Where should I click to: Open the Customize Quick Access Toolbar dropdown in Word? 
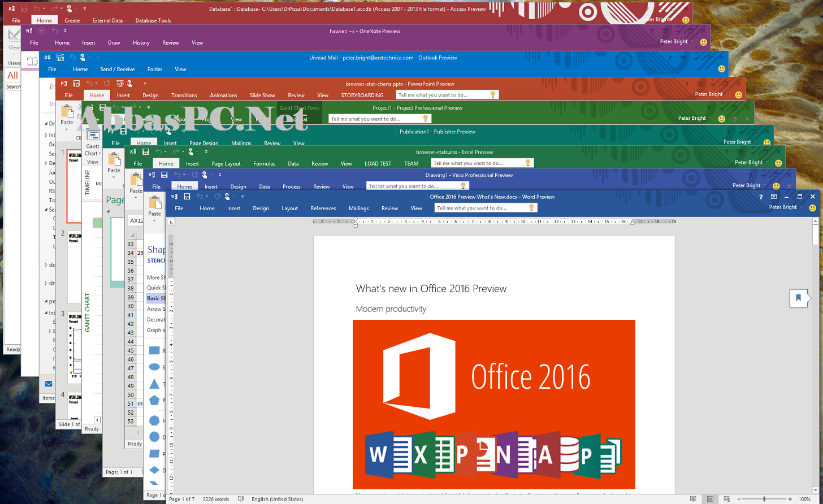(x=242, y=197)
